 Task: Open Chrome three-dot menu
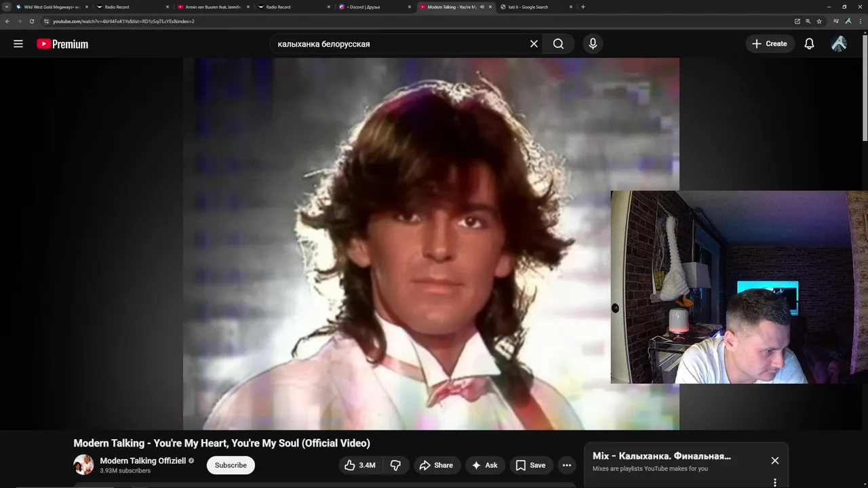860,21
